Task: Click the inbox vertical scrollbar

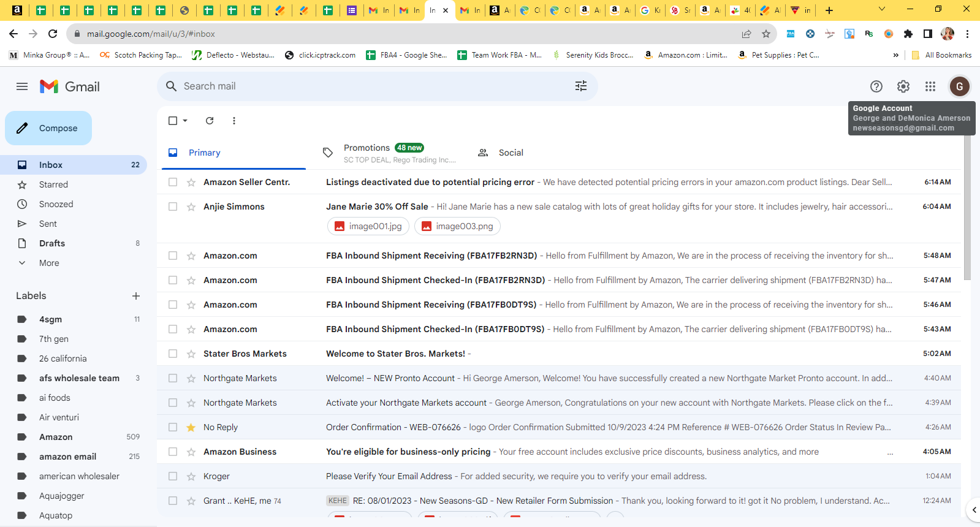Action: point(967,208)
